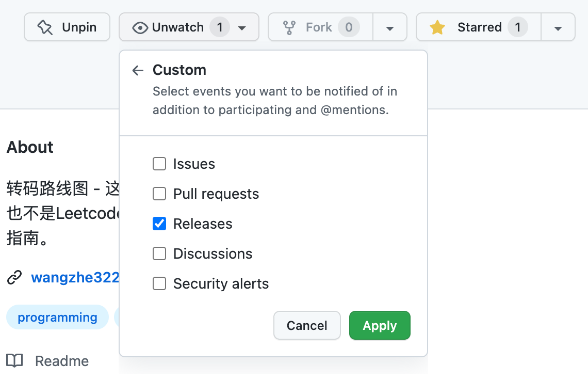Click the Unwatch count badge
Screen dimensions: 588x380
[220, 27]
